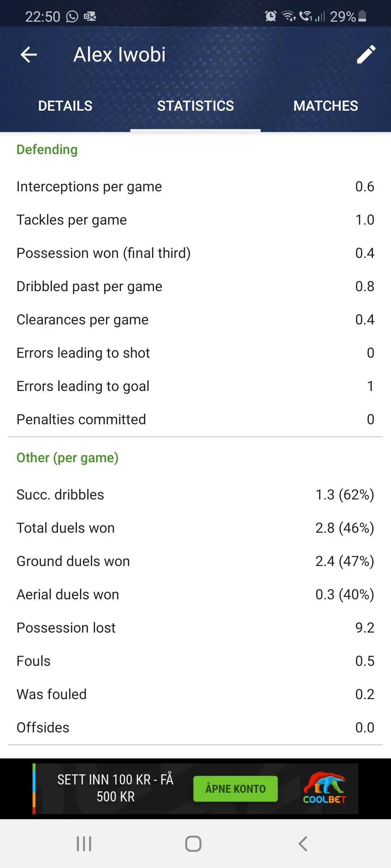Select the Statistics tab

tap(195, 106)
